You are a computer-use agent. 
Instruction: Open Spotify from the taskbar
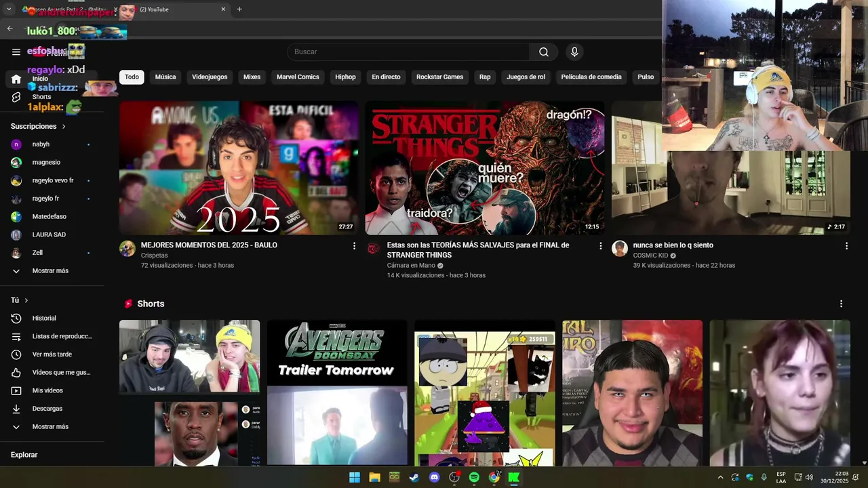(474, 477)
